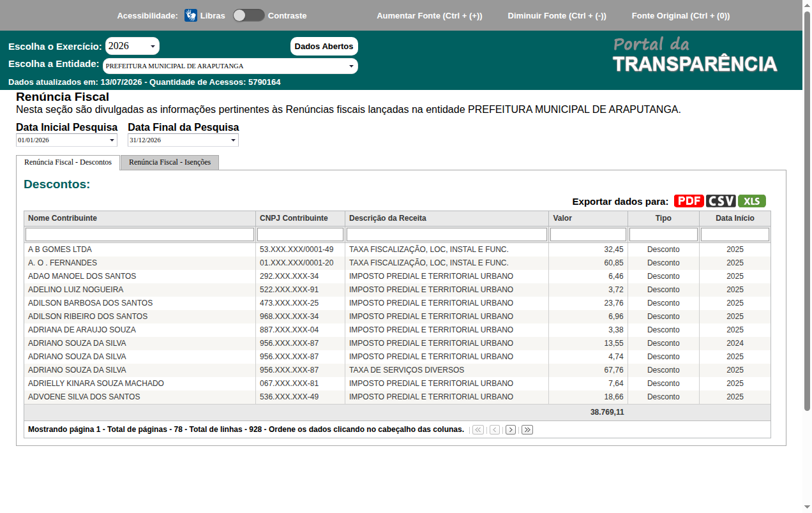Image resolution: width=812 pixels, height=513 pixels.
Task: Select row ADRIANA DE ARAUJO SOUZA
Action: [x=397, y=330]
